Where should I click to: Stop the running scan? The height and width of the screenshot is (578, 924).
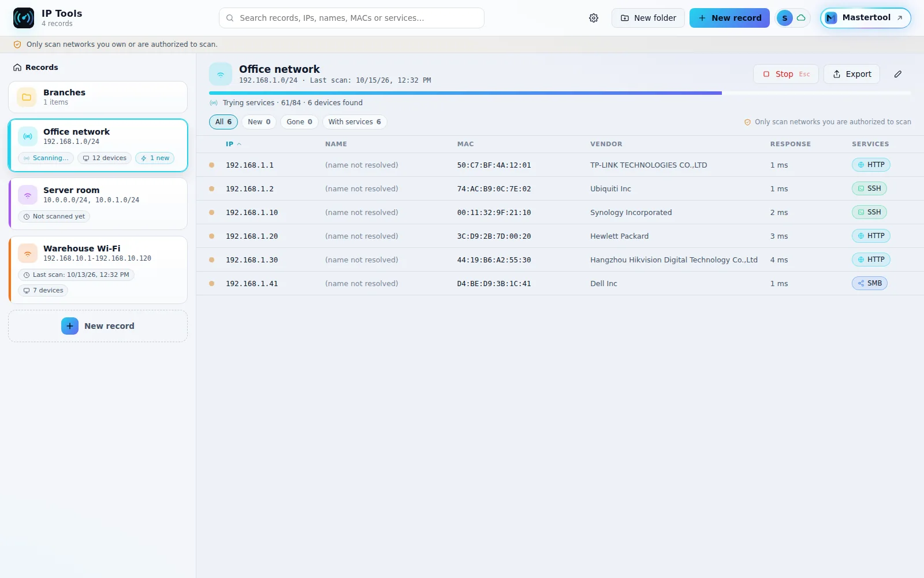click(785, 74)
